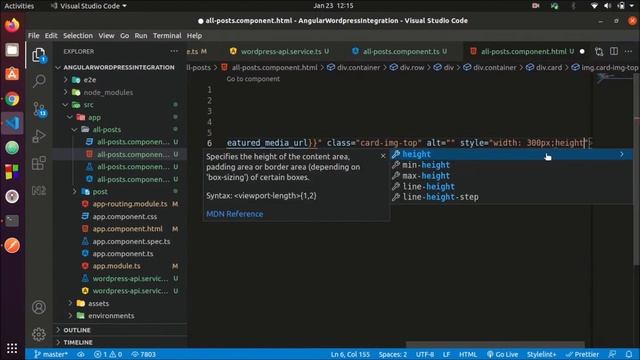Click the Stylelint+ status item
This screenshot has width=640, height=360.
(541, 354)
